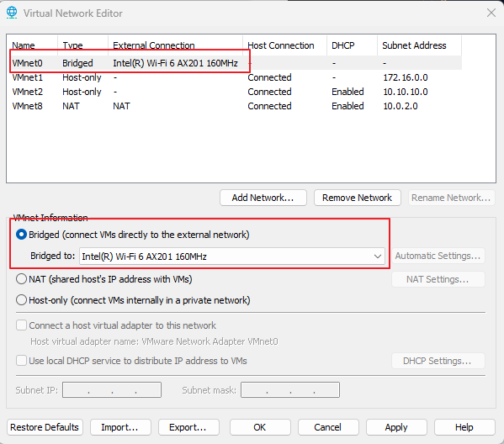The width and height of the screenshot is (504, 444).
Task: Click the Export button
Action: pos(188,427)
